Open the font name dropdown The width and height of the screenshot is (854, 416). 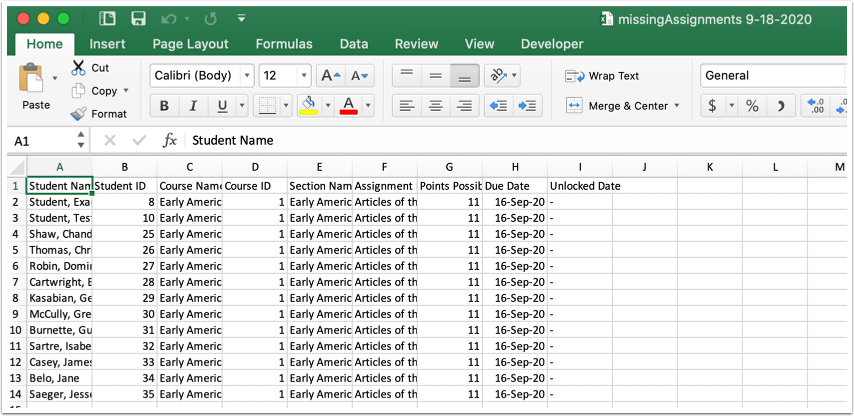(x=248, y=76)
